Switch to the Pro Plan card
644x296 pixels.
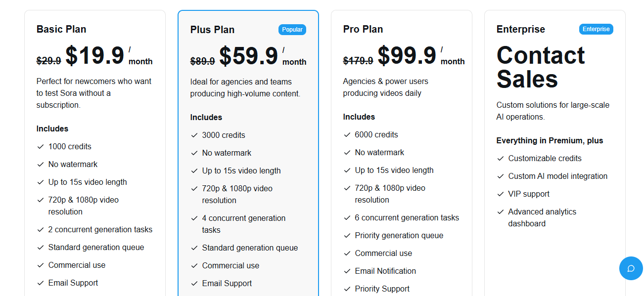pyautogui.click(x=402, y=148)
